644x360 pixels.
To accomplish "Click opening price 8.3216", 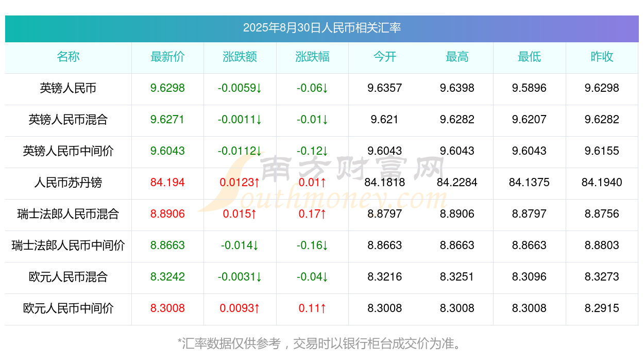I will [384, 277].
